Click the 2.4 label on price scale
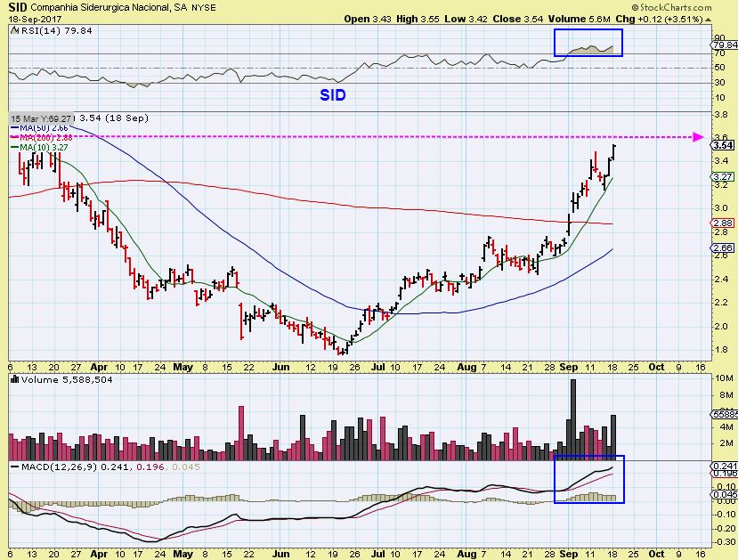Image resolution: width=738 pixels, height=560 pixels. click(720, 279)
